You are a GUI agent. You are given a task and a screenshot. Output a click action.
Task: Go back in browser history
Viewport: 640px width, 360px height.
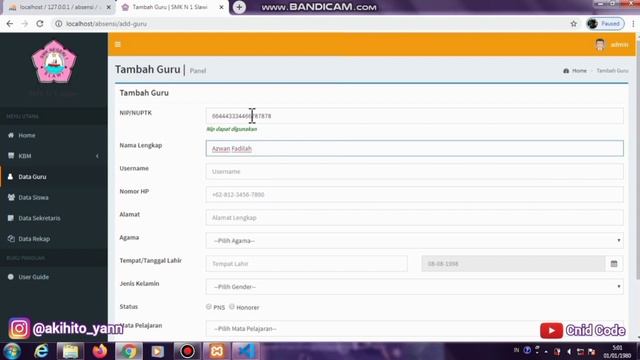[10, 24]
